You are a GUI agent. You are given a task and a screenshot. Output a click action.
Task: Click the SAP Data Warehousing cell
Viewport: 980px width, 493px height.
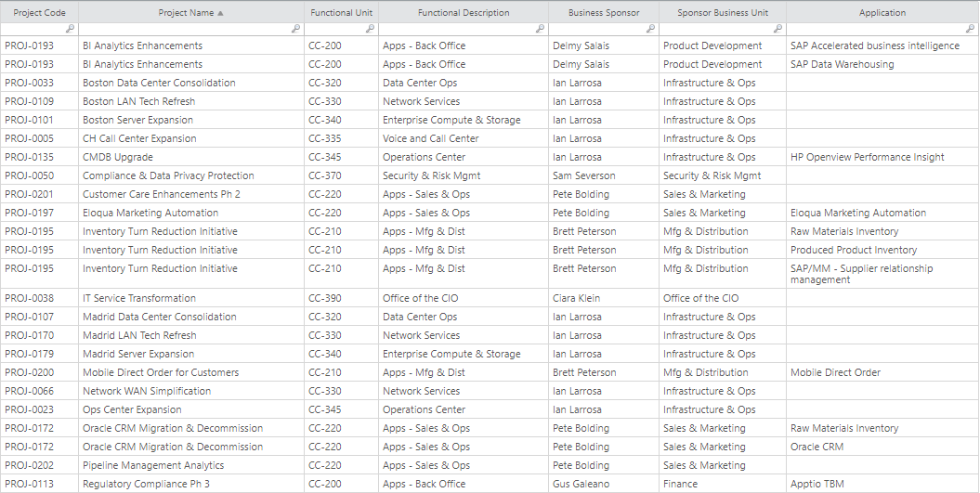[882, 64]
